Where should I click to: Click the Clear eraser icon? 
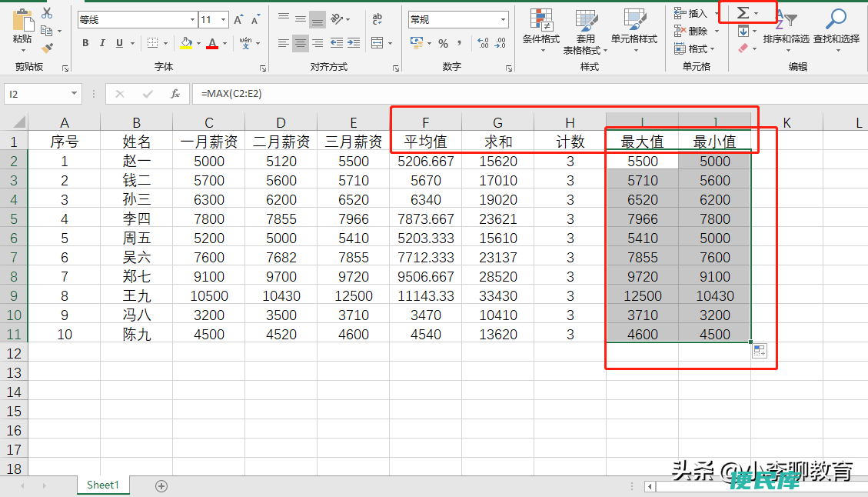coord(743,48)
